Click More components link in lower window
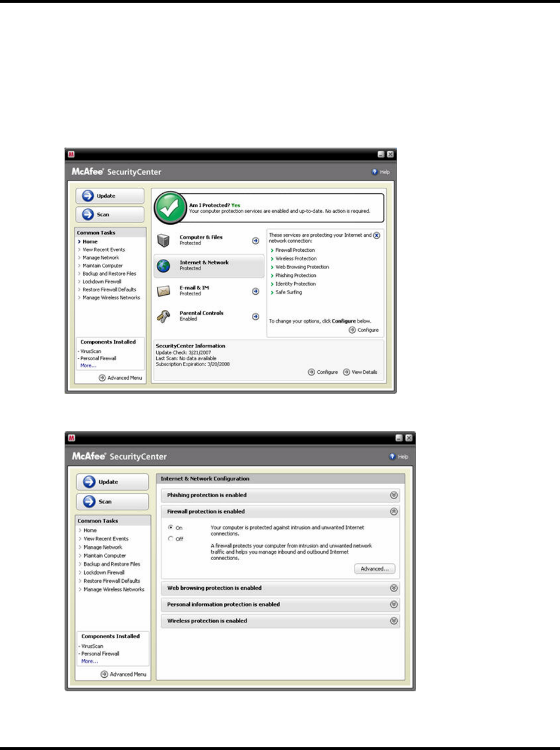 pos(90,662)
